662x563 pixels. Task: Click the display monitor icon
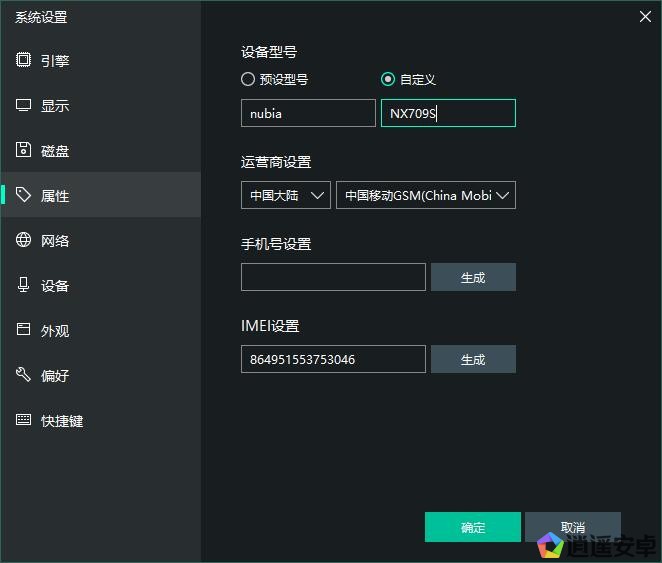24,105
